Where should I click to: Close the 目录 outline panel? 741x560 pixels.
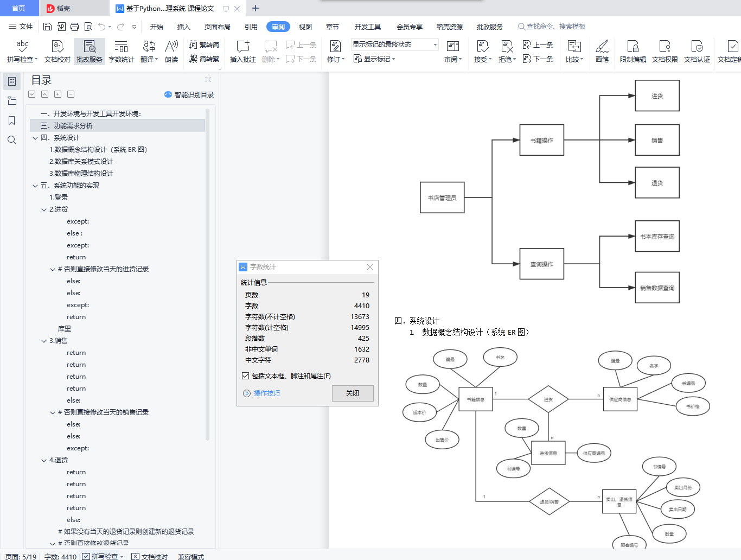pos(208,80)
